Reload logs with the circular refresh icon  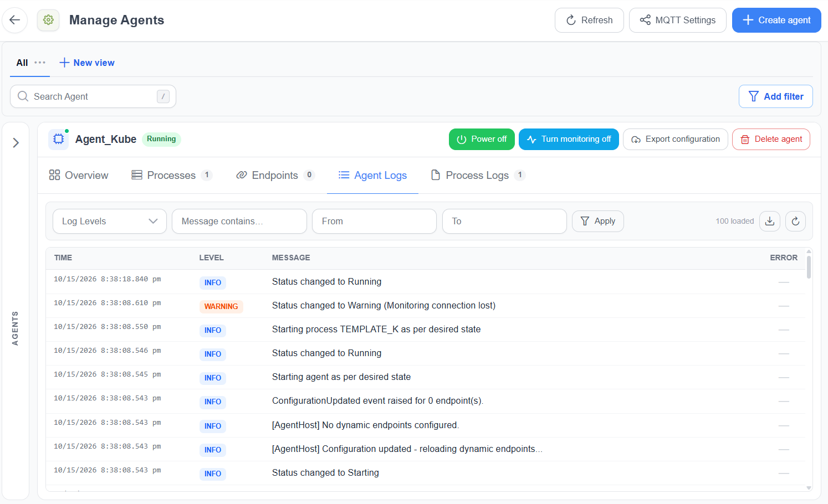click(x=795, y=221)
